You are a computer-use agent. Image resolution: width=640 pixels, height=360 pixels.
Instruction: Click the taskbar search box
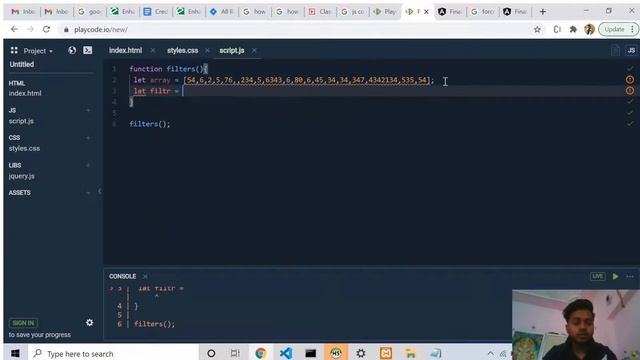point(113,353)
